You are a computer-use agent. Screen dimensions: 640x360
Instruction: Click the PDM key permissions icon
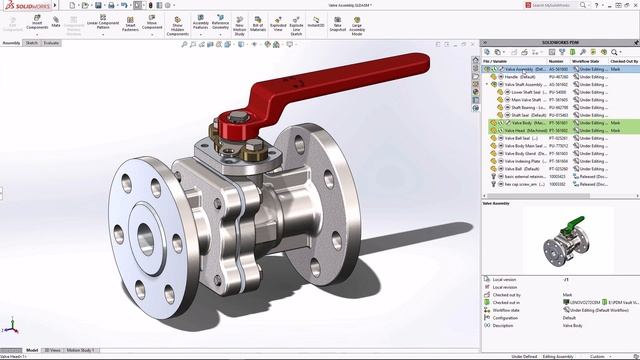tap(583, 52)
